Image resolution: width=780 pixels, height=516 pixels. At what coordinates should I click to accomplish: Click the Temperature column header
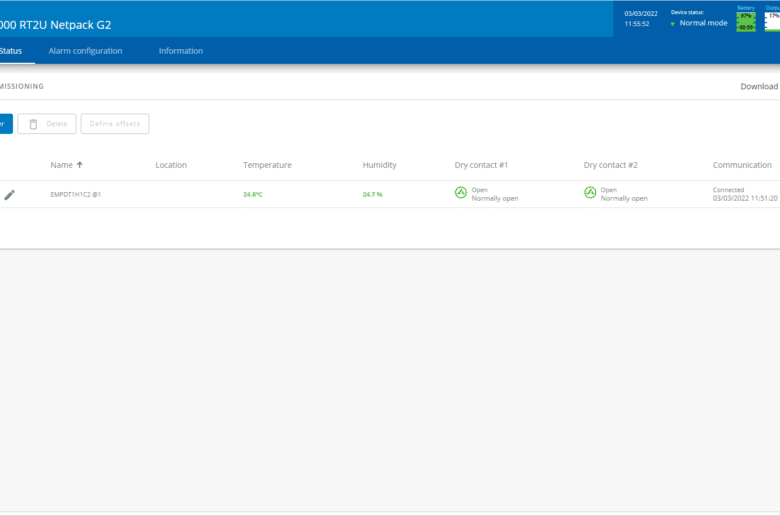[x=267, y=165]
